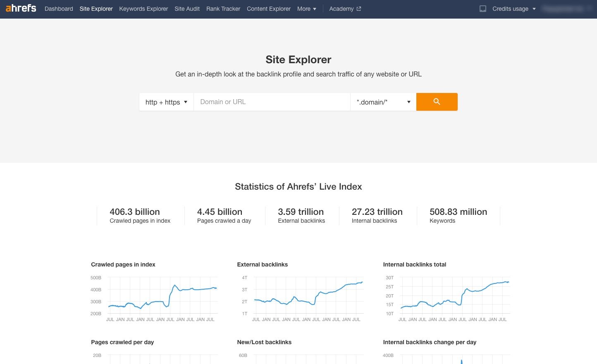The image size is (597, 364).
Task: Go to Content Explorer
Action: pyautogui.click(x=269, y=9)
